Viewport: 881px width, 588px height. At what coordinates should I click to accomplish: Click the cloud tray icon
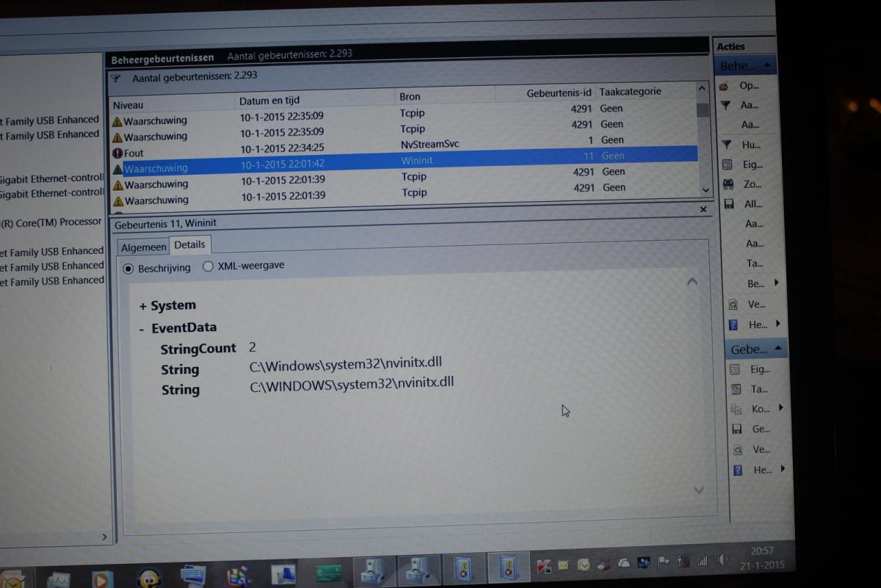pos(624,563)
